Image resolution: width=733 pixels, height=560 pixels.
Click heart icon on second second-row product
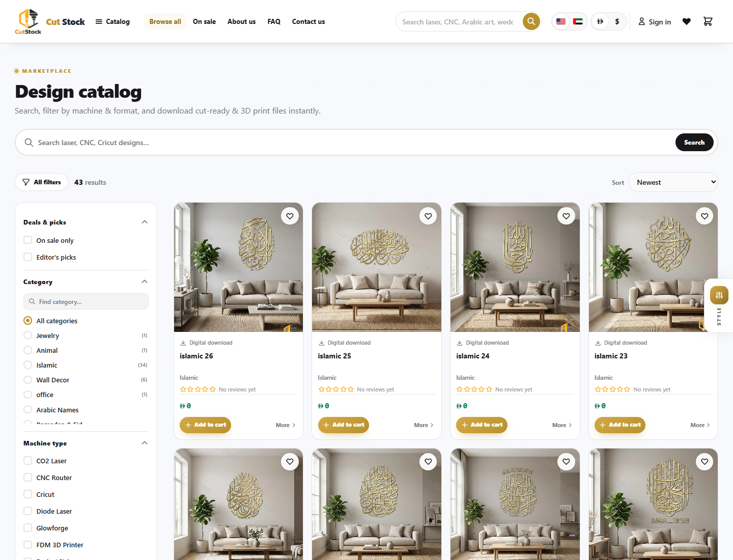click(428, 462)
